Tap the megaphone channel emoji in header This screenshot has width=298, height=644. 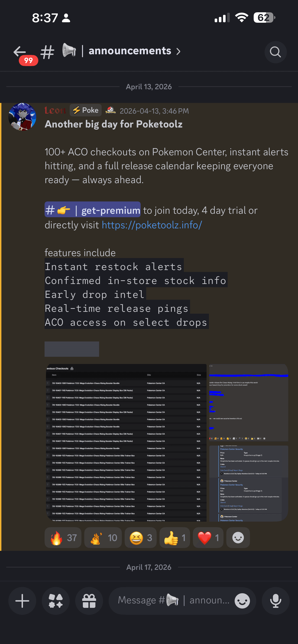coord(69,50)
